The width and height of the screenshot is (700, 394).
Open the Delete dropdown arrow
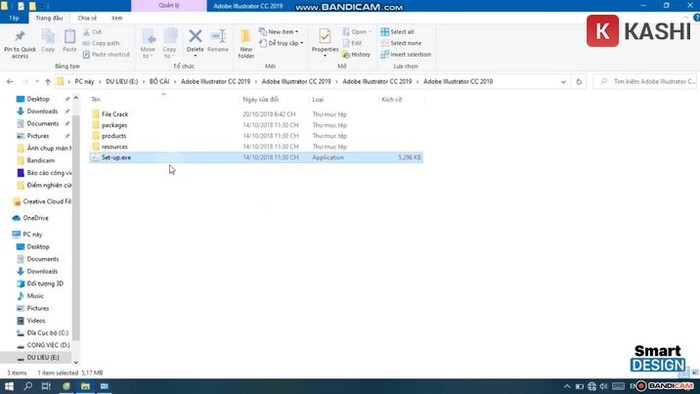[x=195, y=56]
